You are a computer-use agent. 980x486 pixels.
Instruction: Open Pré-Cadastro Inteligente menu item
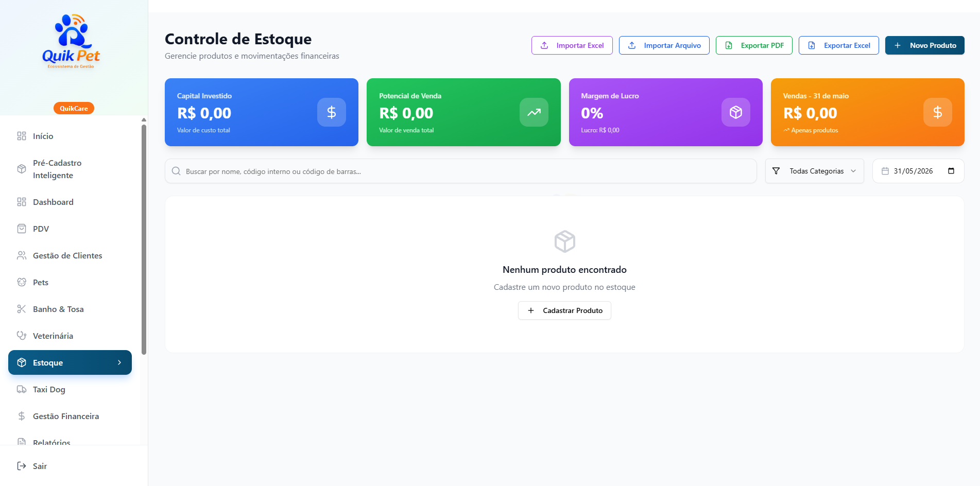(x=70, y=169)
